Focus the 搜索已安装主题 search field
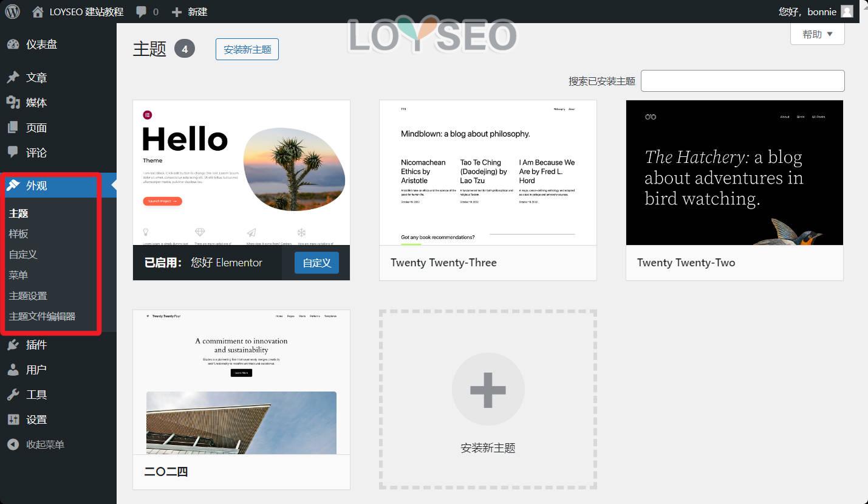 point(742,81)
